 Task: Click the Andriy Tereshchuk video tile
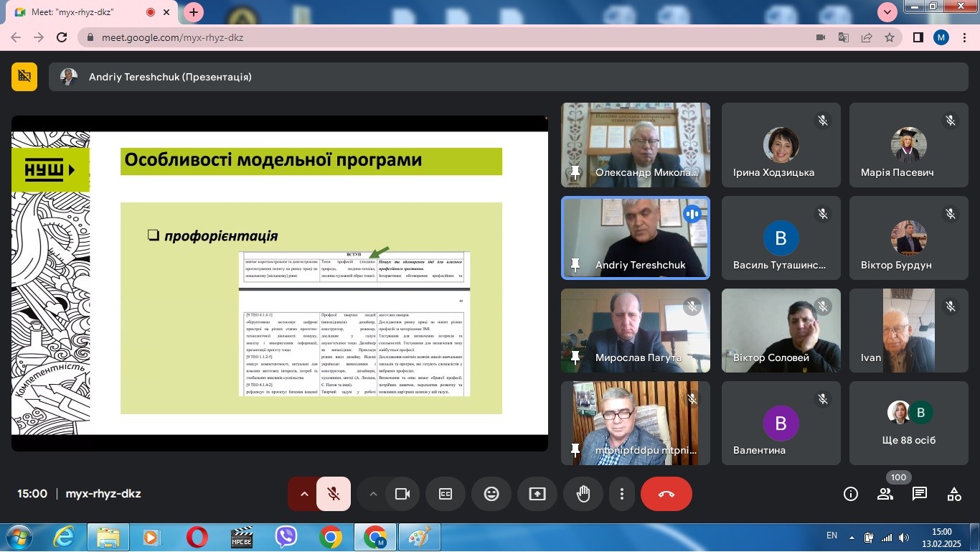tap(636, 238)
